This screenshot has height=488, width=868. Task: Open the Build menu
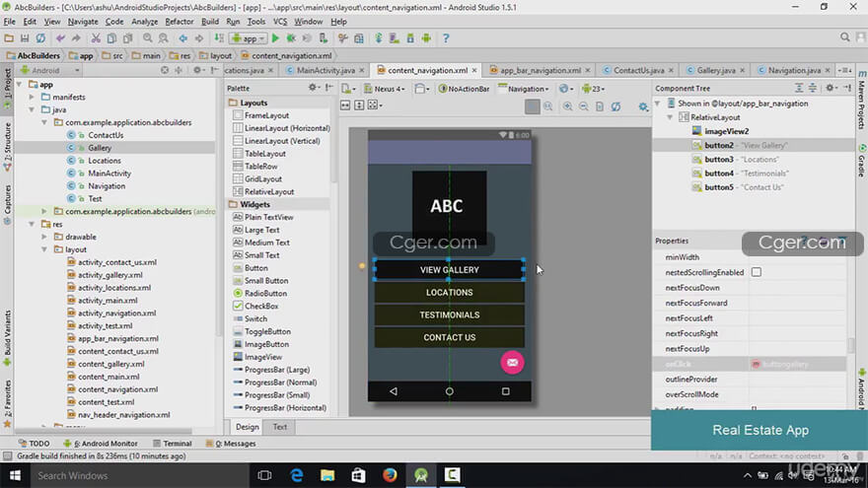pos(210,22)
